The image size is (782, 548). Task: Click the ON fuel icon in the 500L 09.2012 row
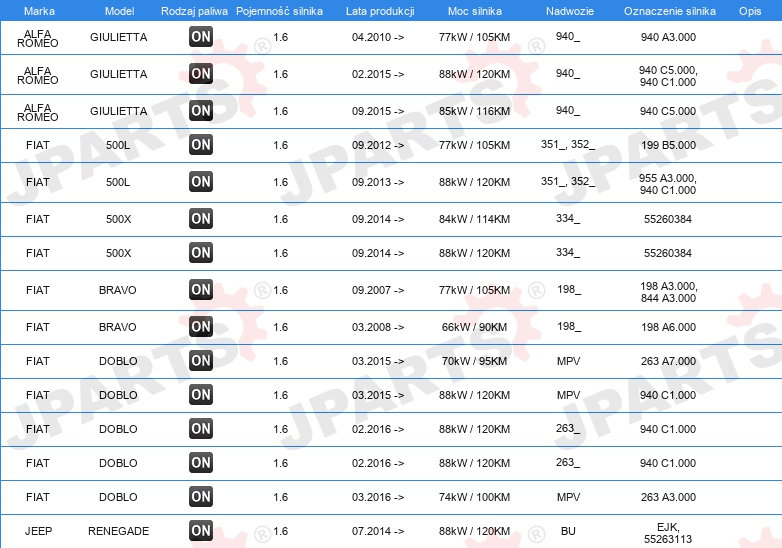pos(201,145)
